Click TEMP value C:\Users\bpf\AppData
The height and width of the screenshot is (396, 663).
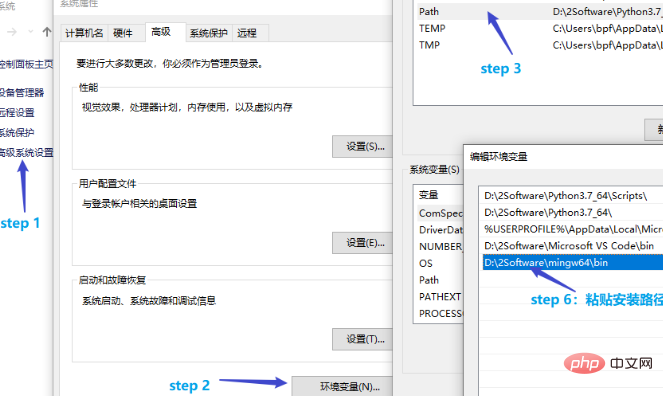click(x=607, y=28)
